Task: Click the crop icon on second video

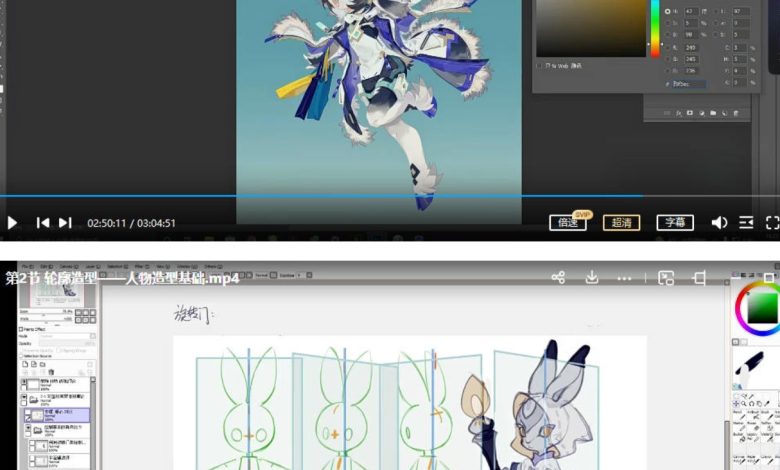Action: (x=699, y=278)
